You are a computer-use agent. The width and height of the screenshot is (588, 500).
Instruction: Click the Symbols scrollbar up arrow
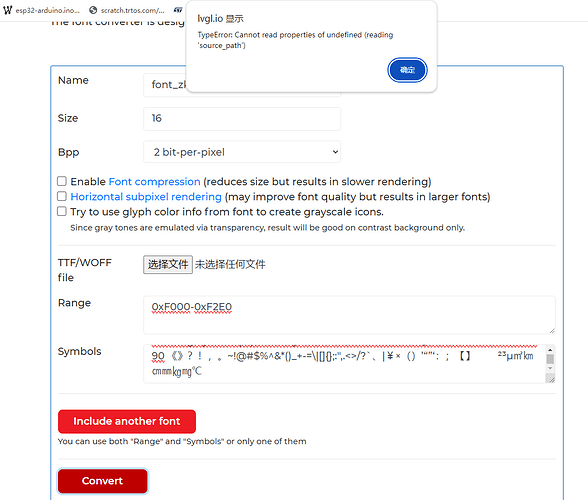tap(550, 350)
